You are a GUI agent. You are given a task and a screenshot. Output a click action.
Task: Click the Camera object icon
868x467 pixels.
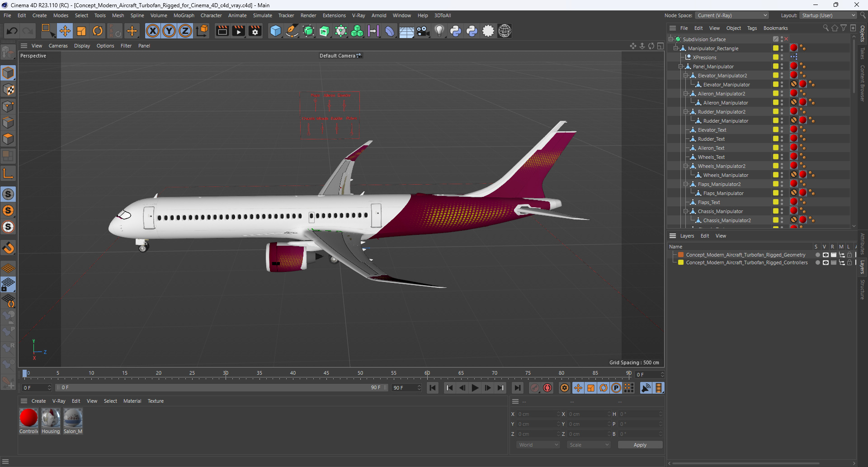[x=423, y=31]
